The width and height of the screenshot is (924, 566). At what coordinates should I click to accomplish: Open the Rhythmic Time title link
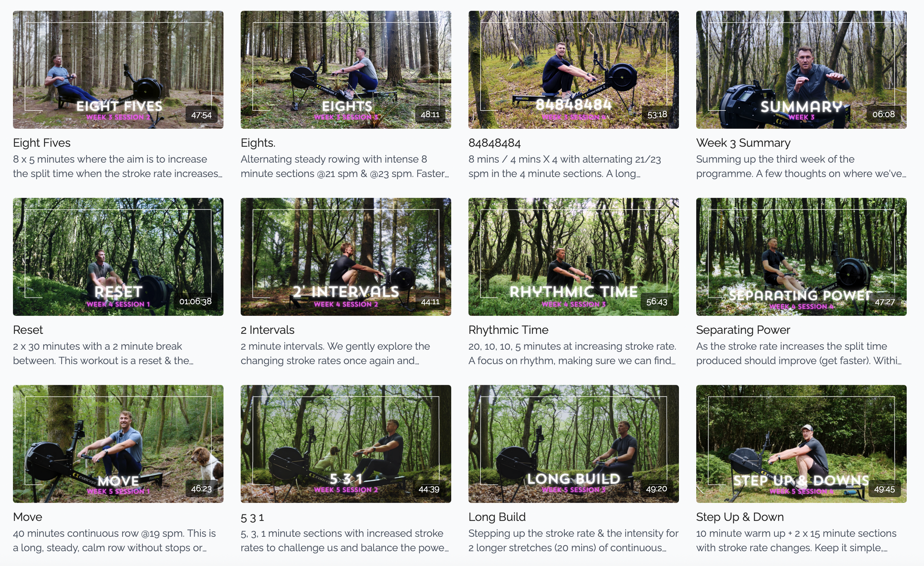[508, 330]
